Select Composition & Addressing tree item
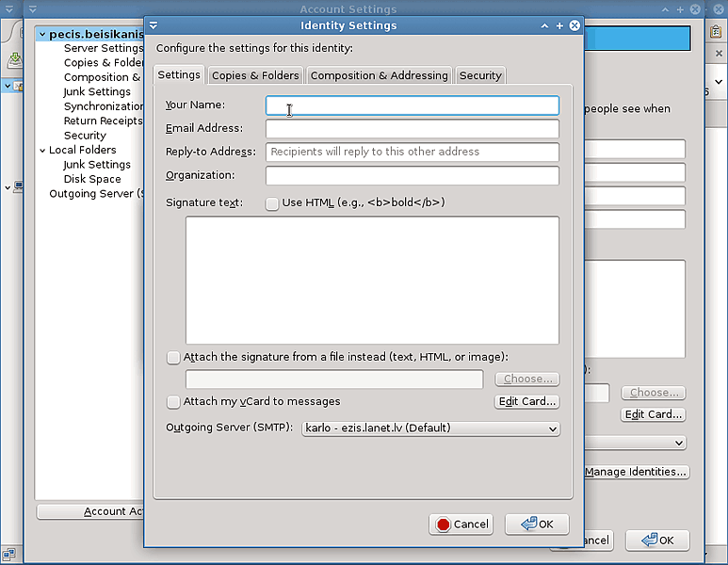The width and height of the screenshot is (728, 565). pyautogui.click(x=104, y=77)
